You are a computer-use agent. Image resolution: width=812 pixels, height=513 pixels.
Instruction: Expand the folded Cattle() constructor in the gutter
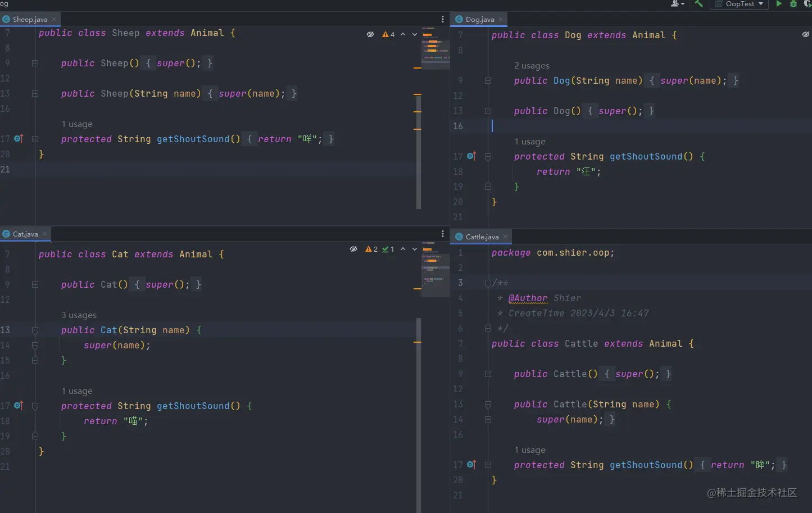(488, 374)
